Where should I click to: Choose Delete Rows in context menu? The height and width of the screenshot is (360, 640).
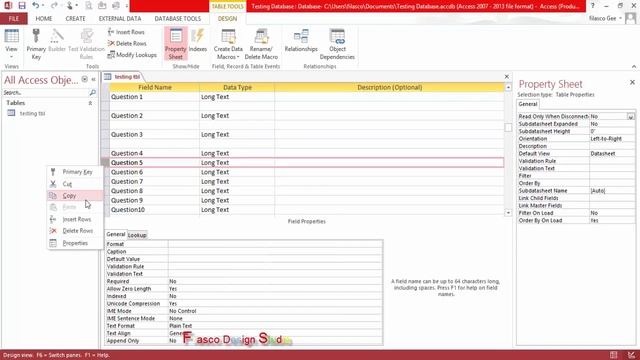75,231
